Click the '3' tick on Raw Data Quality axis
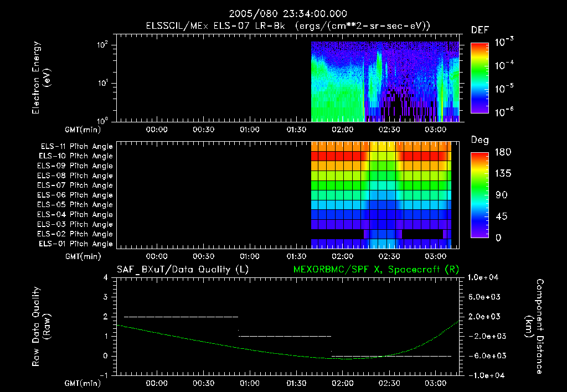Image resolution: width=567 pixels, height=392 pixels. [x=106, y=297]
